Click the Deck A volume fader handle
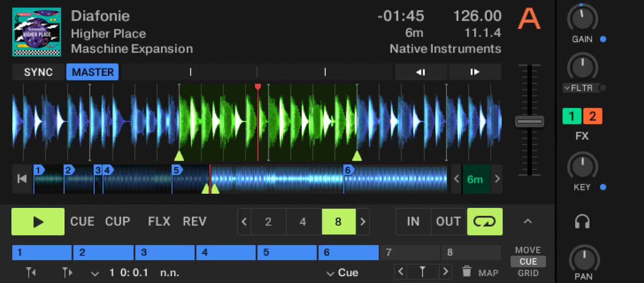644x283 pixels. pos(529,122)
